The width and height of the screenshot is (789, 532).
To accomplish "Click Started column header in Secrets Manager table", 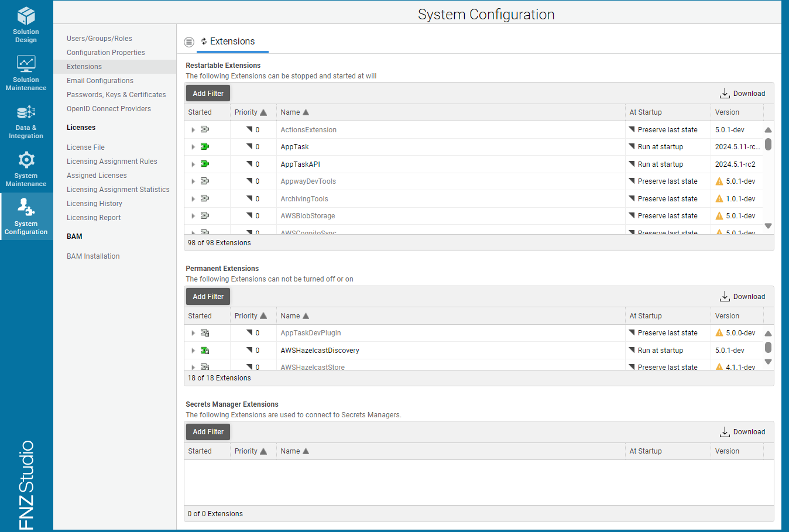I will point(200,451).
